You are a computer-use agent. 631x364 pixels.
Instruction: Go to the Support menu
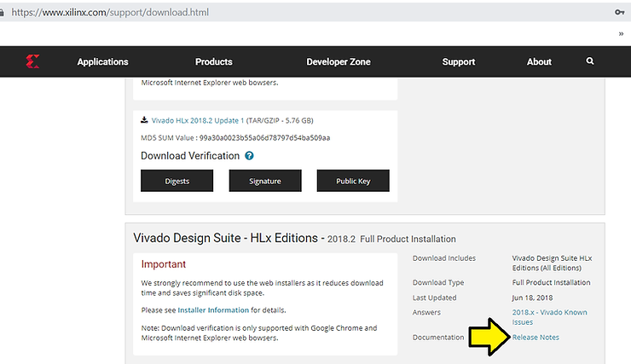(x=459, y=61)
